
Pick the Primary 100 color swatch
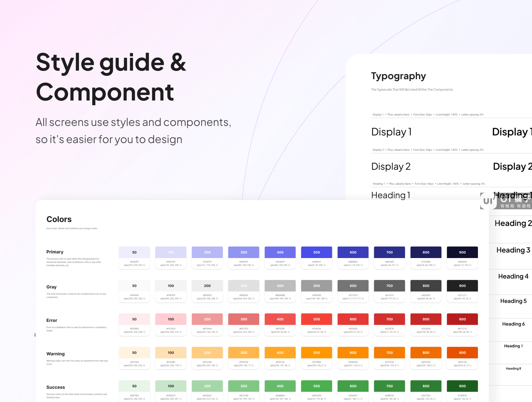(x=171, y=257)
